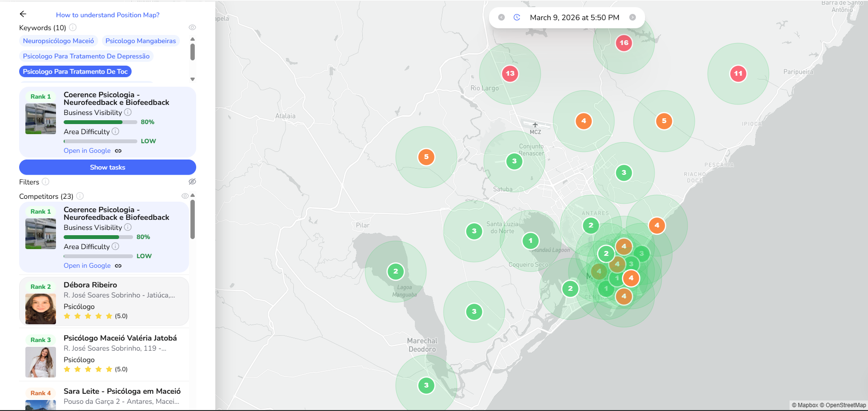Click the keywords list scrollbar thumb
The image size is (868, 411).
tap(192, 52)
